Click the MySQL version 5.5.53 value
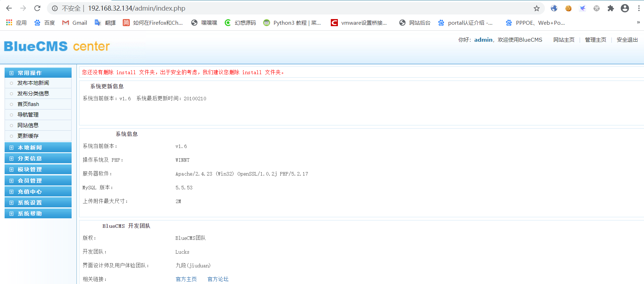Image resolution: width=644 pixels, height=284 pixels. click(x=184, y=188)
